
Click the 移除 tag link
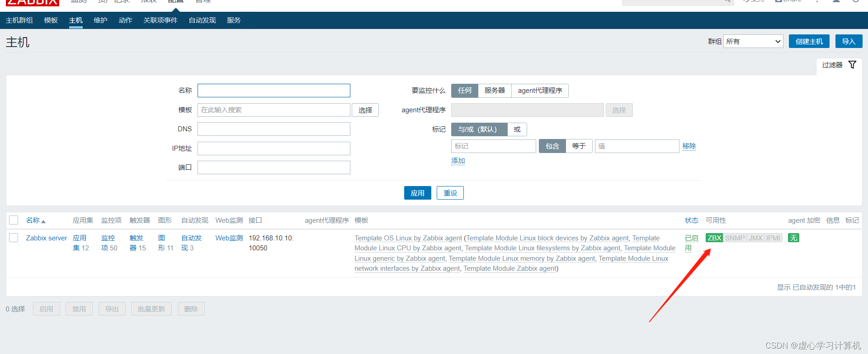click(x=689, y=146)
